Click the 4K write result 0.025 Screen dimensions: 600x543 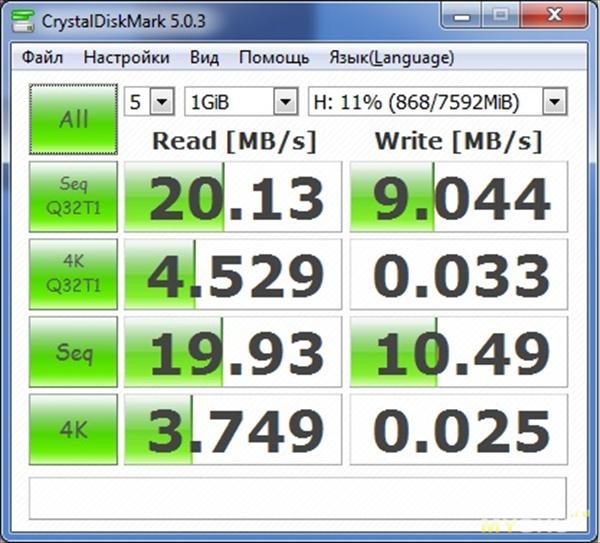459,429
